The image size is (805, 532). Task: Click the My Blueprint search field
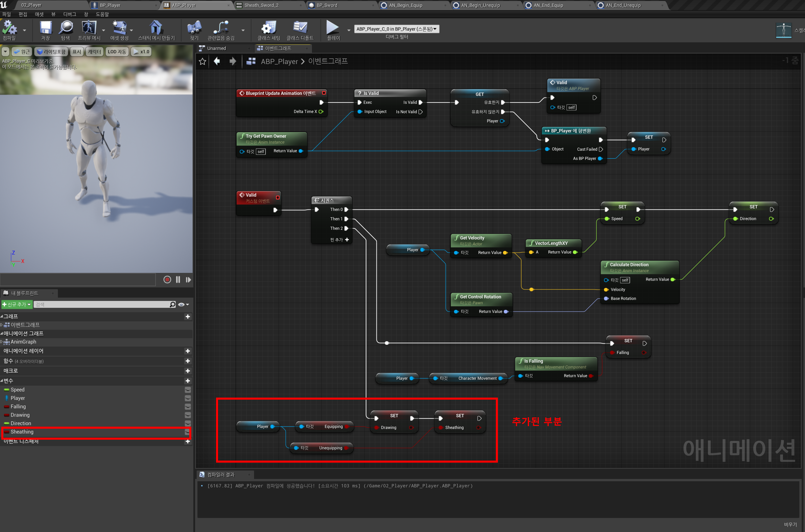[102, 304]
